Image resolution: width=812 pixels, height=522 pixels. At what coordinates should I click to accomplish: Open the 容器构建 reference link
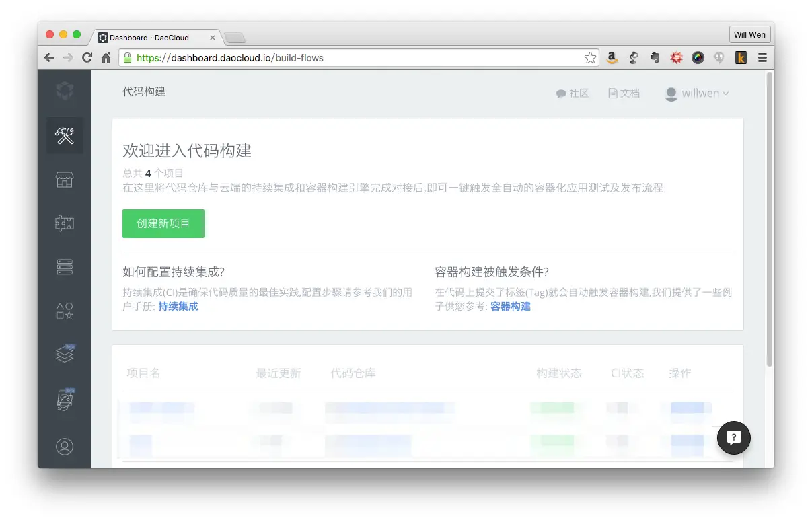click(x=511, y=306)
